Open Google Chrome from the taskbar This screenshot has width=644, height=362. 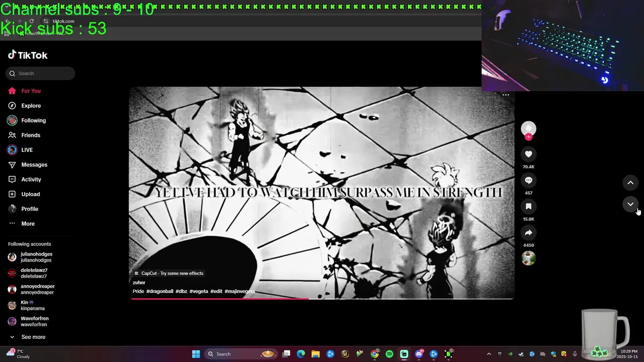375,354
